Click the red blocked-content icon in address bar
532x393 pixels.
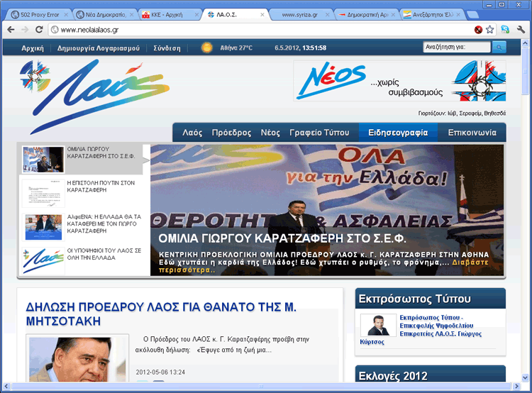coord(478,30)
